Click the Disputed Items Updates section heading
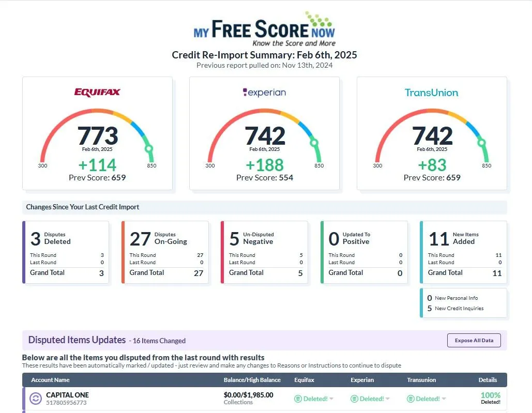 pos(77,340)
